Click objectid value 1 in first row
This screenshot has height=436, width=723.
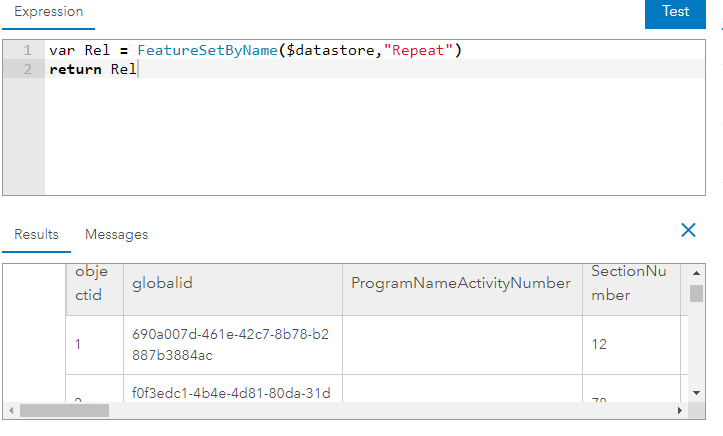tap(76, 344)
